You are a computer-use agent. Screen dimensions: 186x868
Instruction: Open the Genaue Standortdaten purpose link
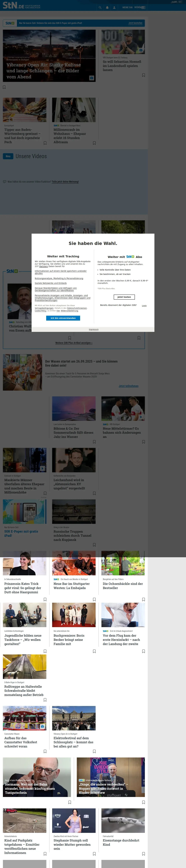[x=56, y=289]
